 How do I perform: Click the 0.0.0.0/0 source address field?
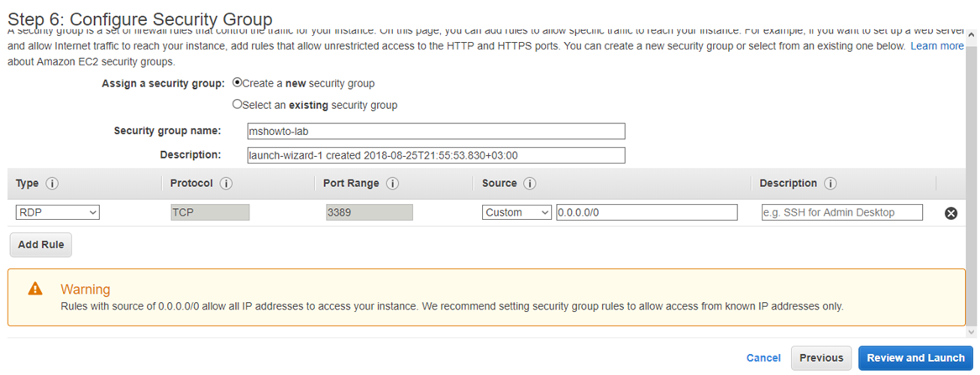(x=647, y=212)
